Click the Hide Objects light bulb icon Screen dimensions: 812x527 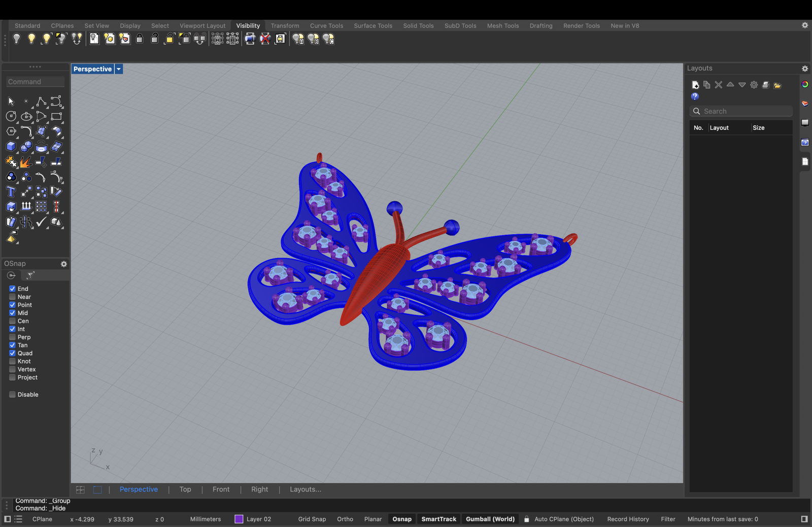(x=17, y=39)
